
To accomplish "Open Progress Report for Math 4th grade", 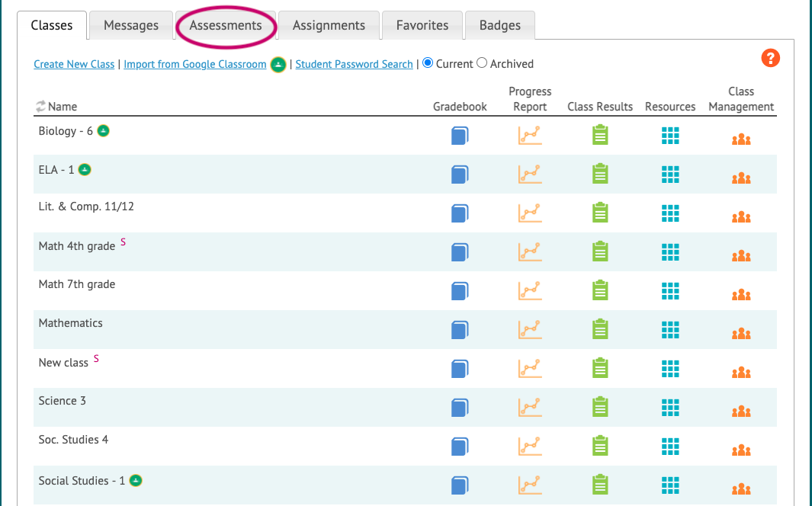I will pyautogui.click(x=530, y=252).
